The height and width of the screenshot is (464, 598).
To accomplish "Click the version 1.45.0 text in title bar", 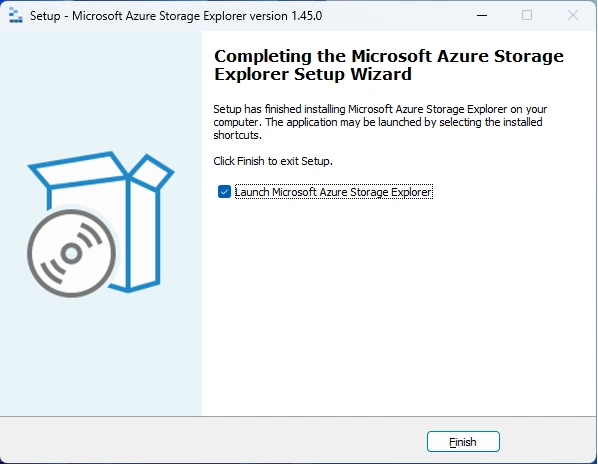I will click(286, 16).
